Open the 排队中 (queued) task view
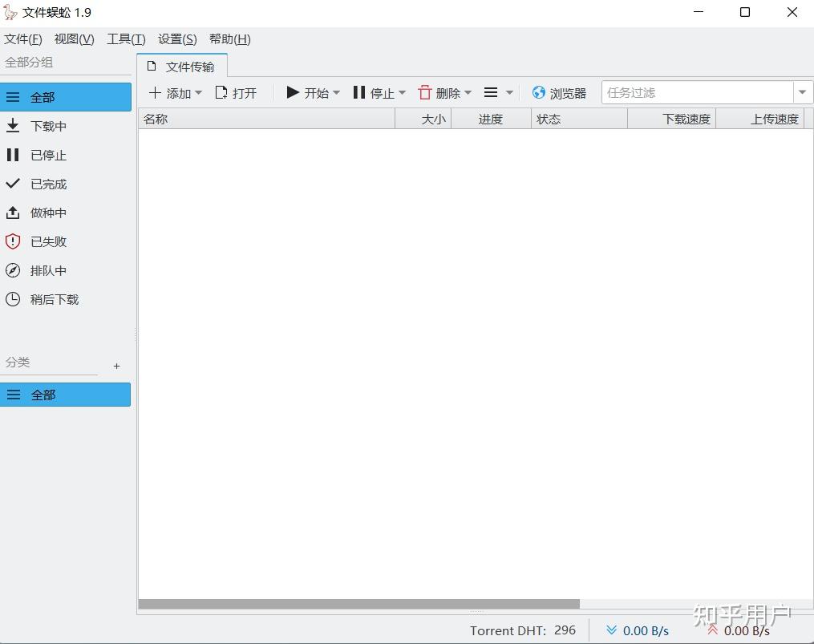Screen dimensions: 814x644 point(48,270)
